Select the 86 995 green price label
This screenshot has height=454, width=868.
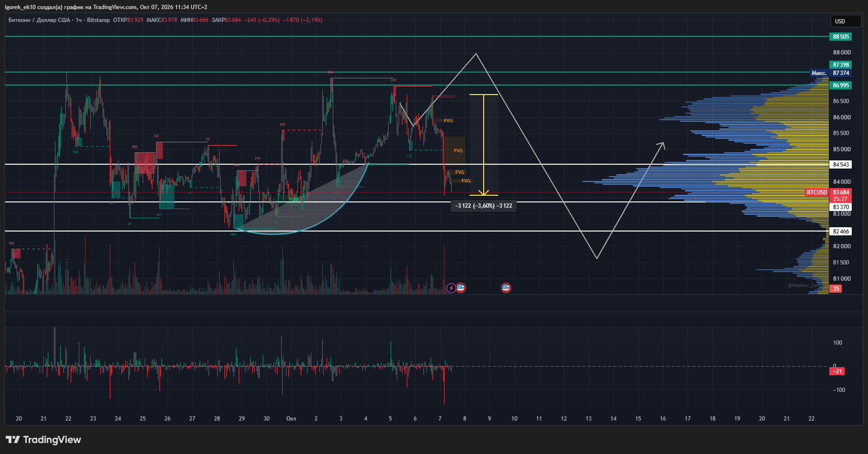pyautogui.click(x=841, y=85)
